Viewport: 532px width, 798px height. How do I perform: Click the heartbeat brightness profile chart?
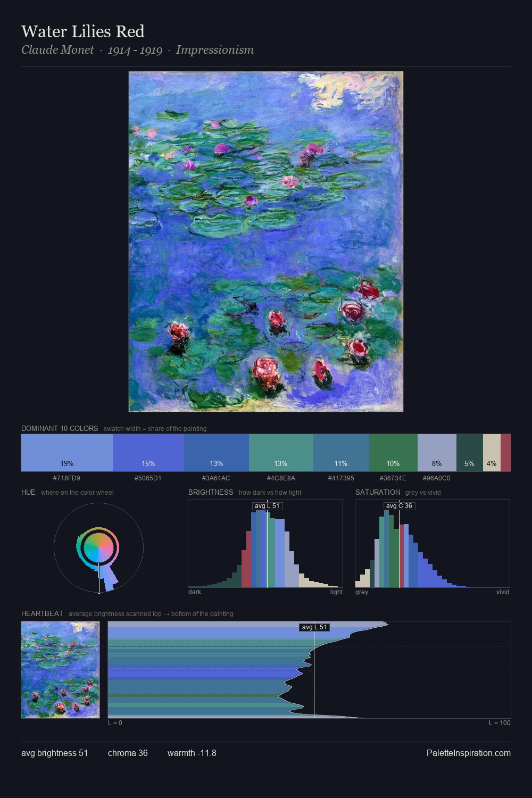[309, 670]
